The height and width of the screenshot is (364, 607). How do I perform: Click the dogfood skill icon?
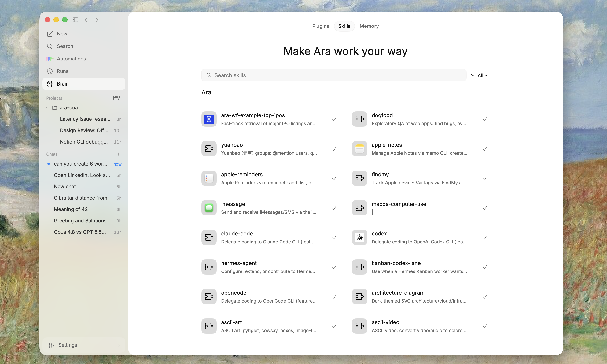[x=360, y=119]
